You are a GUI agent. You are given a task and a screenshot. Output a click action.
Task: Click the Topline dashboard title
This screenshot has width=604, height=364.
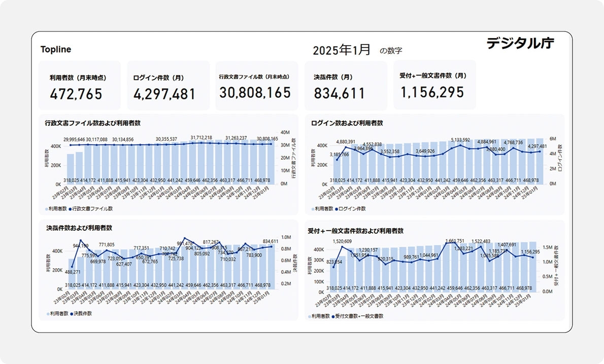(56, 50)
